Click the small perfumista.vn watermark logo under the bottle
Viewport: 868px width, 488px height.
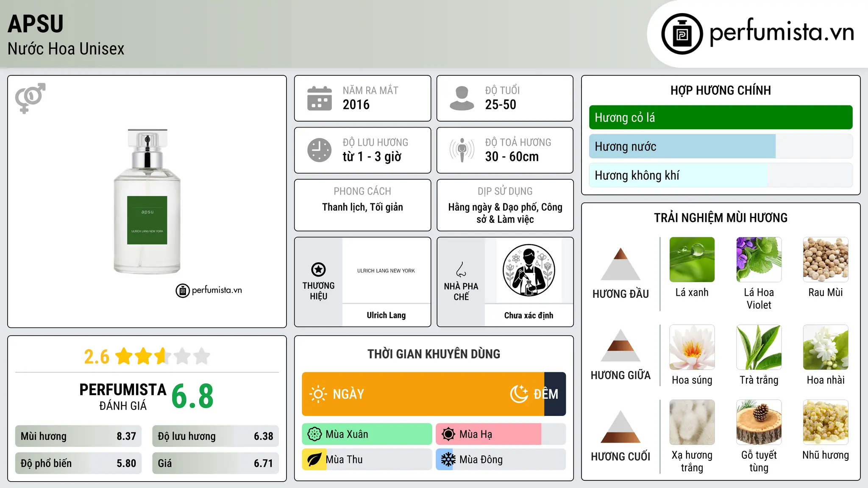pos(209,291)
